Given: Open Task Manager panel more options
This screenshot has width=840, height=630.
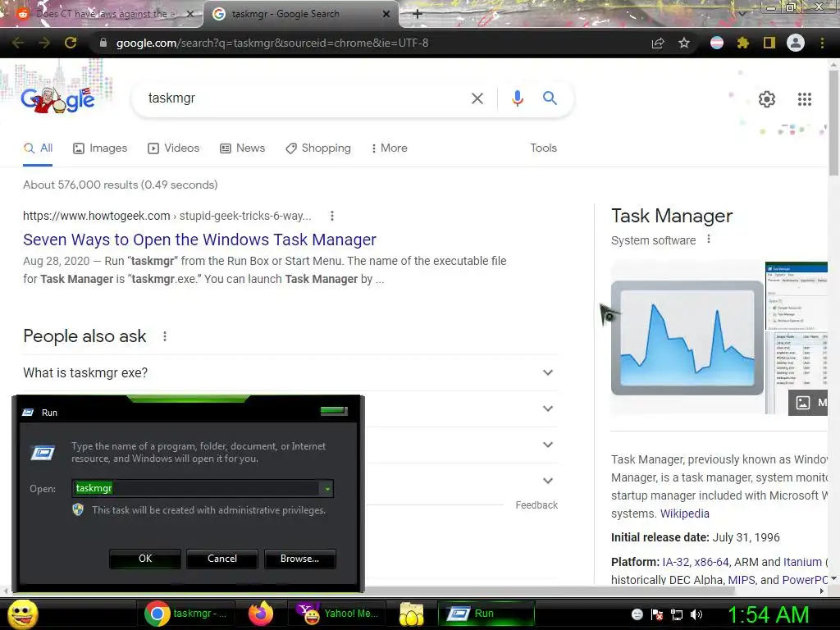Looking at the screenshot, I should [x=709, y=240].
